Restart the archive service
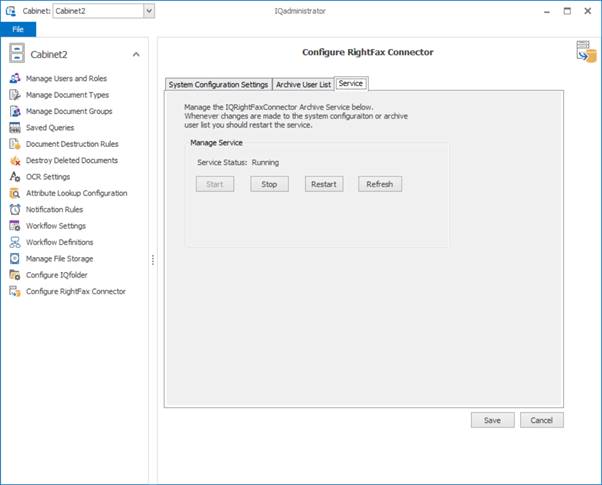The image size is (602, 485). point(324,184)
